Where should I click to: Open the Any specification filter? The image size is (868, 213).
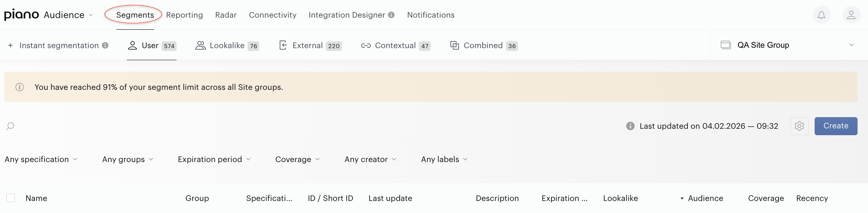(41, 159)
